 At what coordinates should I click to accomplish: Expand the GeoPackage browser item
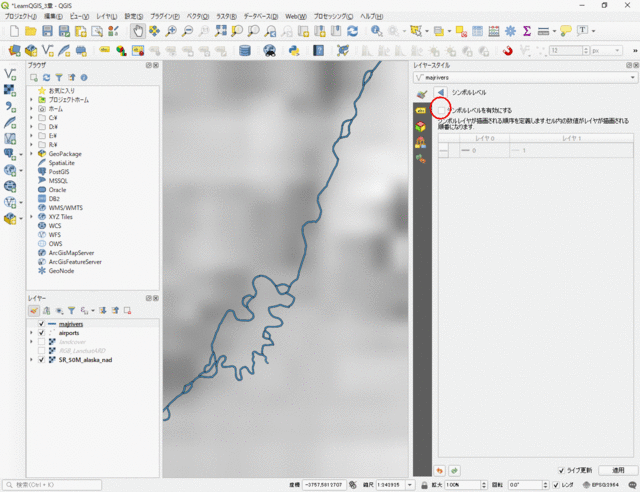31,154
